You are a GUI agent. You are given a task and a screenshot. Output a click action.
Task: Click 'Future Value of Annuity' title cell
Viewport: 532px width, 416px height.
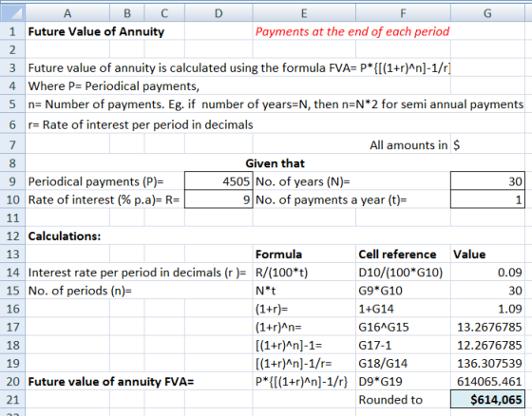(x=96, y=31)
